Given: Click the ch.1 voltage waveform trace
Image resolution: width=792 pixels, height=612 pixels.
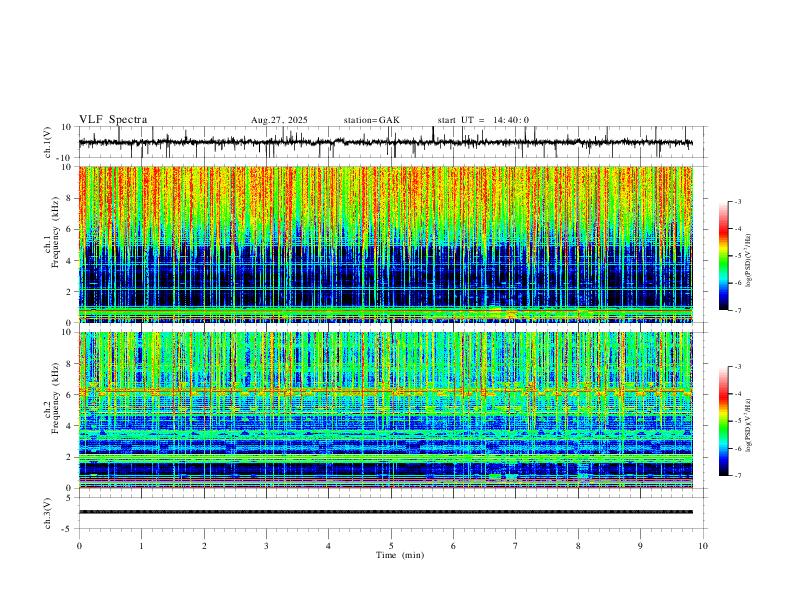Looking at the screenshot, I should point(385,142).
